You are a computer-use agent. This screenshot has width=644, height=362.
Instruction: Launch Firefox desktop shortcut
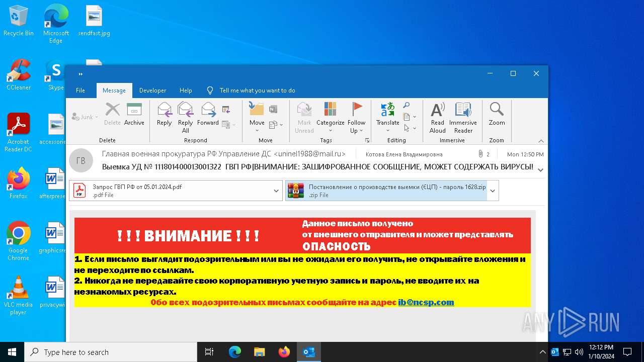click(19, 183)
